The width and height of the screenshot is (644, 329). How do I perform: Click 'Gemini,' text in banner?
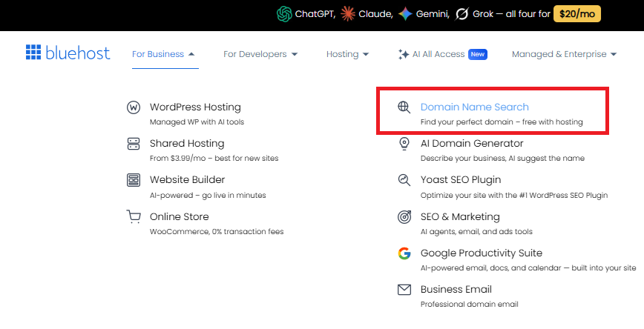(433, 14)
